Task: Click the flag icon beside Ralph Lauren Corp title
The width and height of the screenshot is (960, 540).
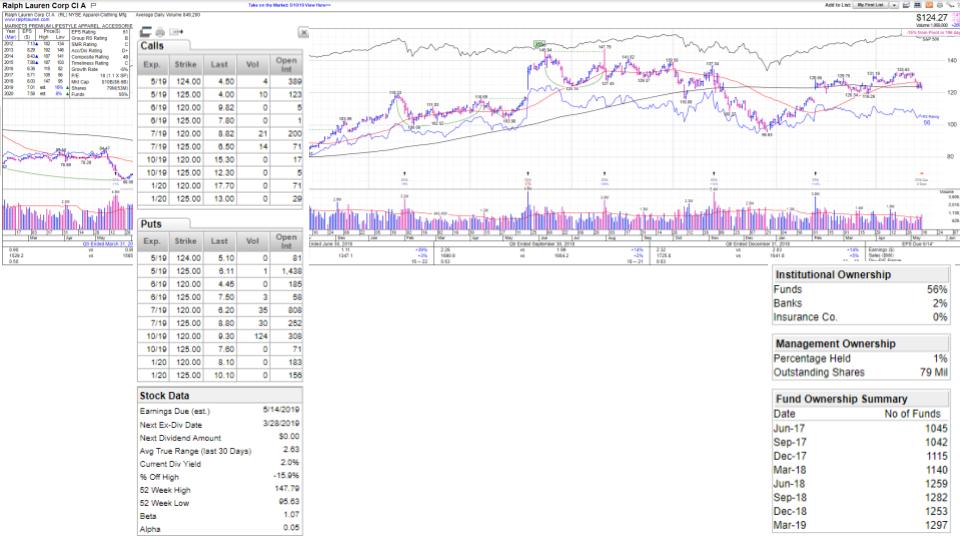Action: click(x=94, y=6)
